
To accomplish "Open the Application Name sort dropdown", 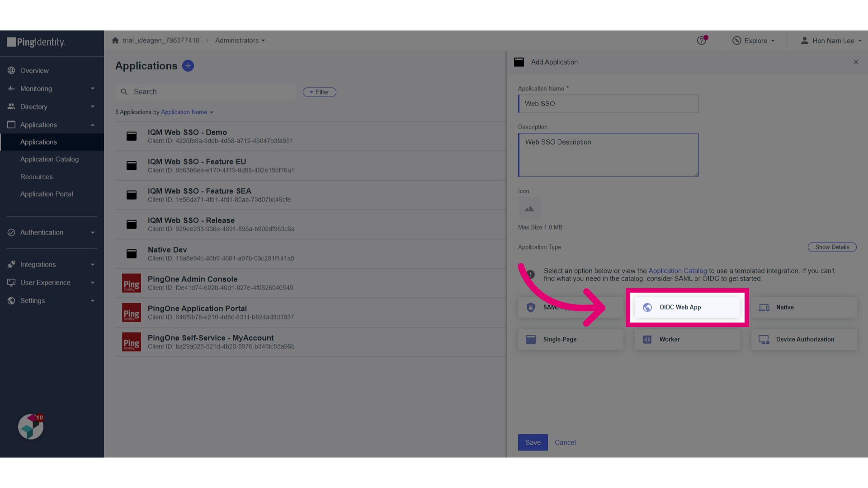I will click(x=187, y=112).
